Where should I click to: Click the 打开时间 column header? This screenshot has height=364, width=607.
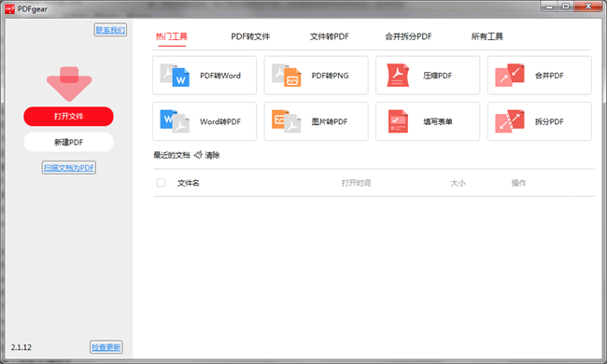click(x=356, y=183)
